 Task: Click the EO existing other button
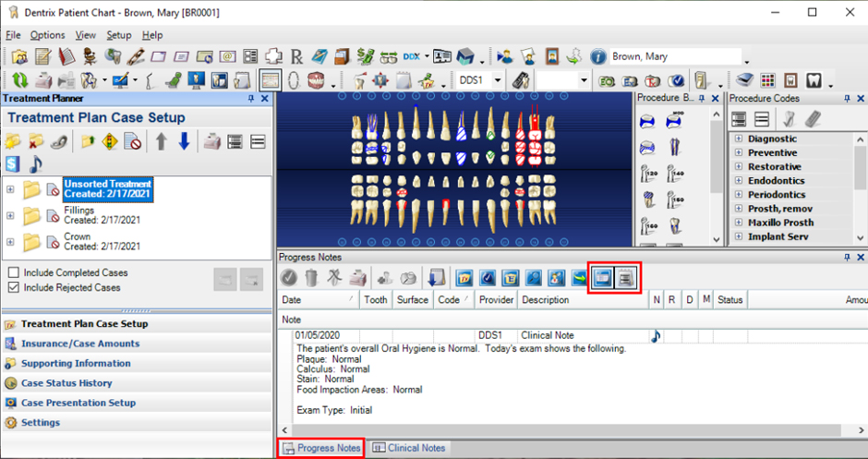tap(608, 81)
